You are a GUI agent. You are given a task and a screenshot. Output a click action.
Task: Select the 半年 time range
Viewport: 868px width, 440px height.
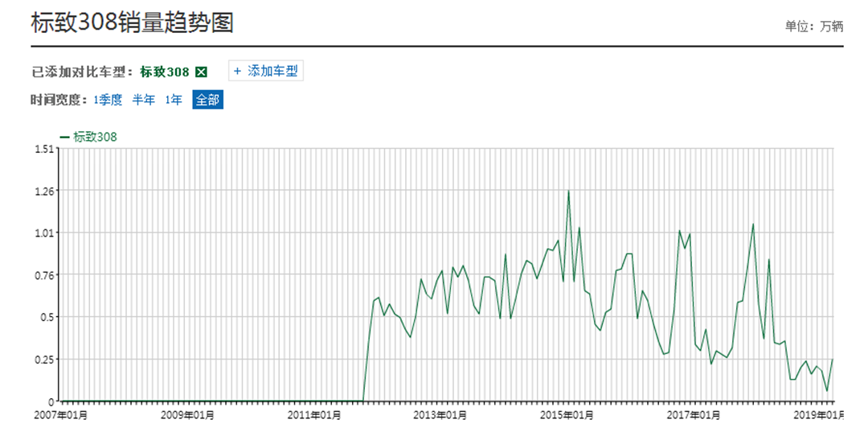[x=144, y=100]
